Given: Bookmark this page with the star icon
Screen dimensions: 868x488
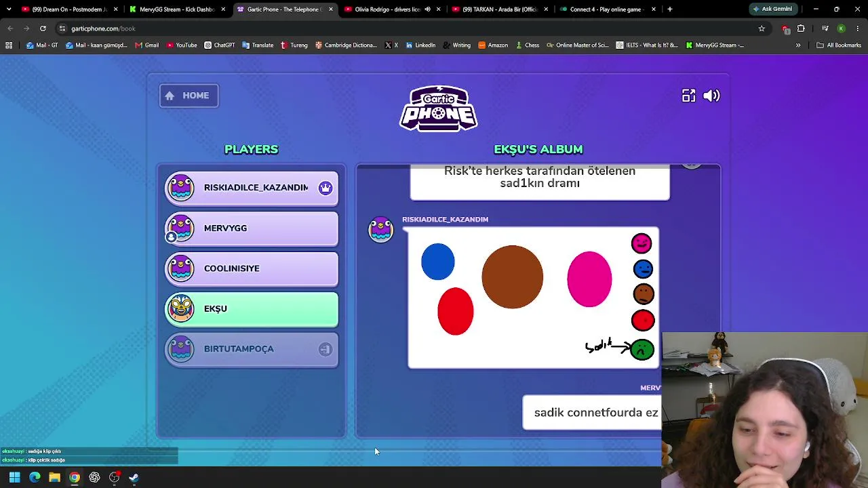Looking at the screenshot, I should pos(762,28).
